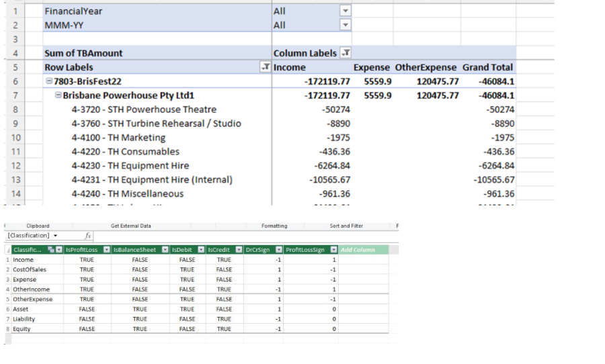Click the fx formula icon

click(x=87, y=236)
